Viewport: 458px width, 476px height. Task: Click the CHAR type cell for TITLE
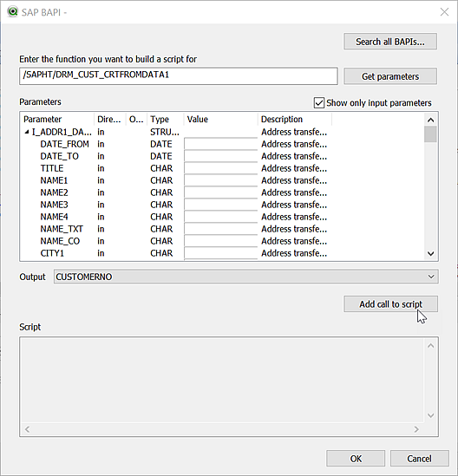pos(161,168)
